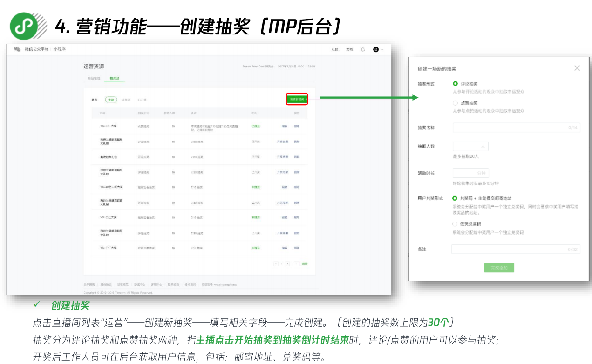Image resolution: width=592 pixels, height=364 pixels.
Task: Open the notification bell icon
Action: click(363, 49)
